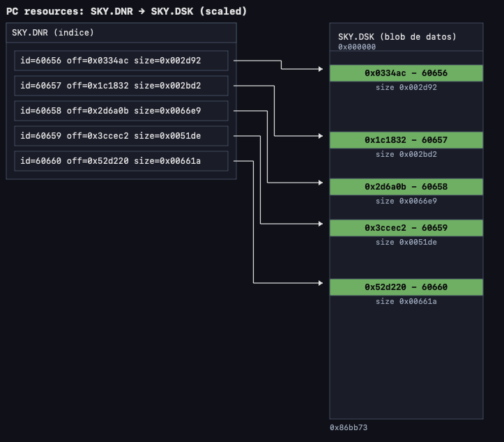
Task: Click the 0x86bb73 end offset label
Action: [349, 427]
